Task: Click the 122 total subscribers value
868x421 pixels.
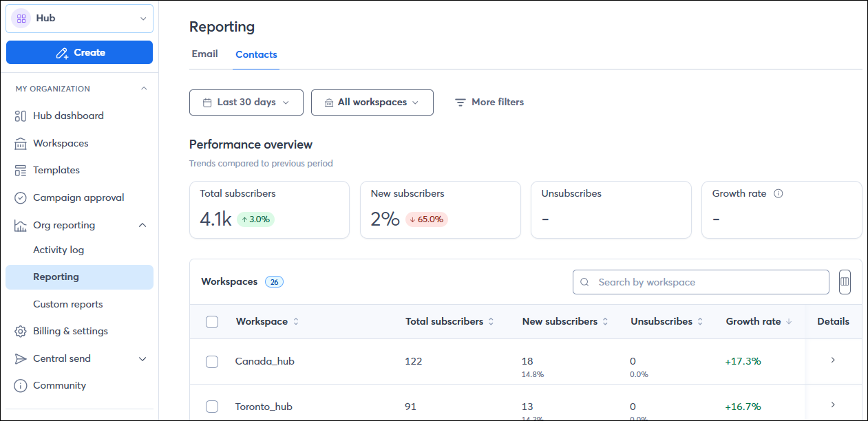Action: (x=414, y=361)
